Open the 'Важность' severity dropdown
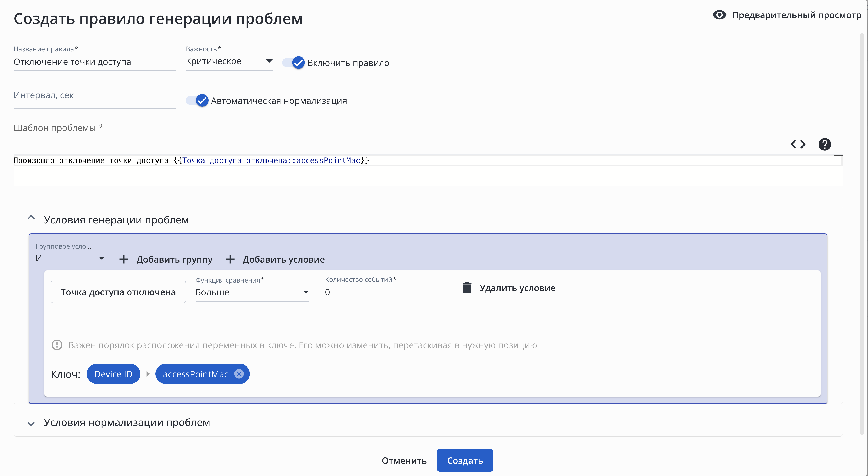Viewport: 868px width, 476px height. click(229, 61)
